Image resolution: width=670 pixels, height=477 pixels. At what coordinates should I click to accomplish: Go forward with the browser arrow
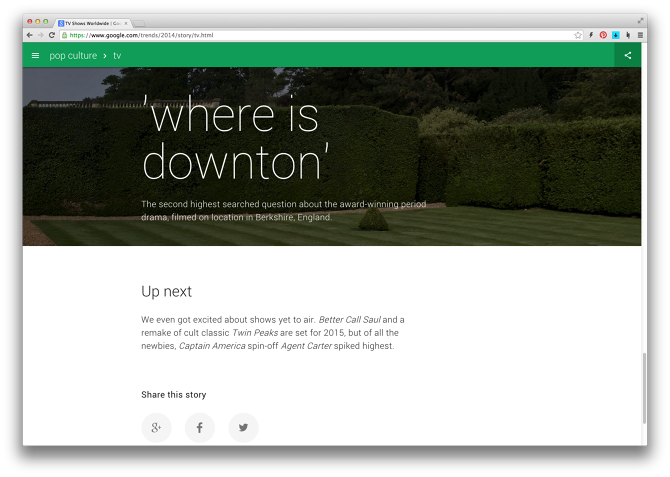pyautogui.click(x=41, y=35)
